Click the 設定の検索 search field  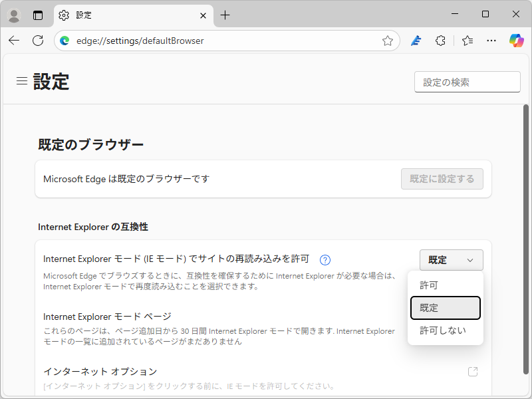(467, 82)
